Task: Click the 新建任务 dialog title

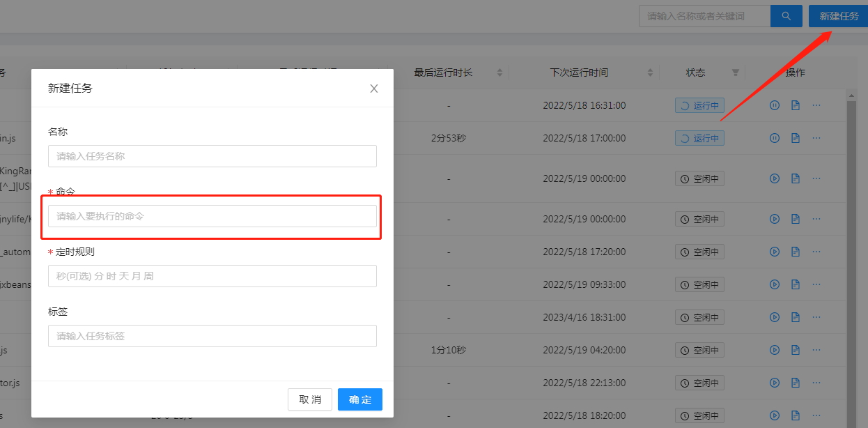Action: tap(70, 89)
